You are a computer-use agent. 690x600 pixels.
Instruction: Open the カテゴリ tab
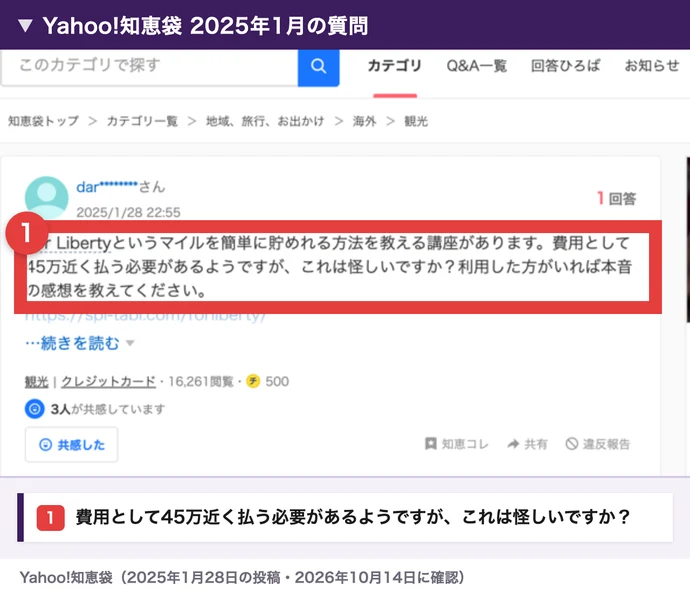(395, 66)
